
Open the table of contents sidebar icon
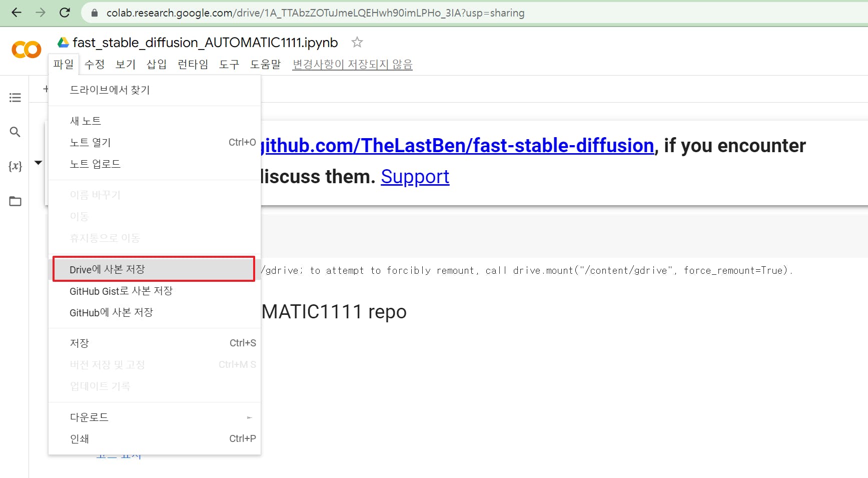pyautogui.click(x=15, y=98)
